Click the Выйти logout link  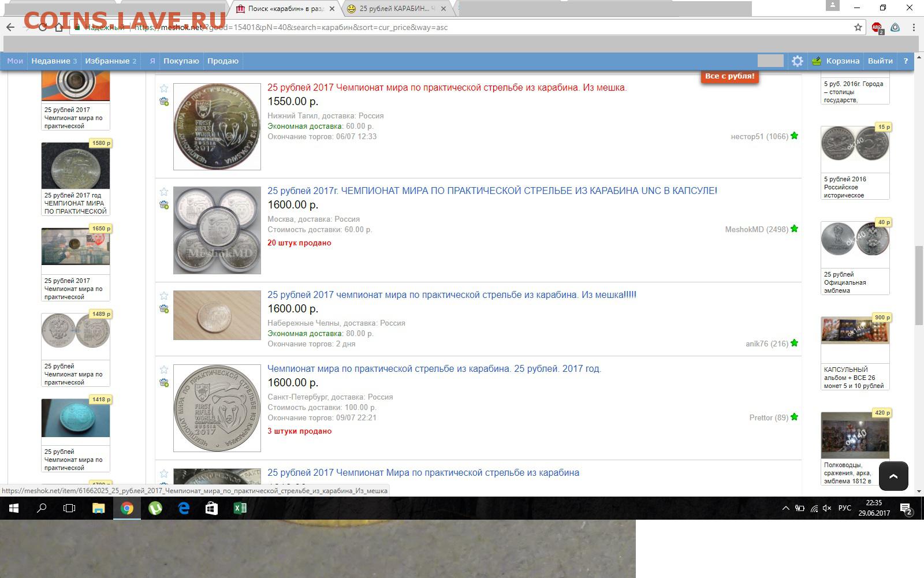880,61
